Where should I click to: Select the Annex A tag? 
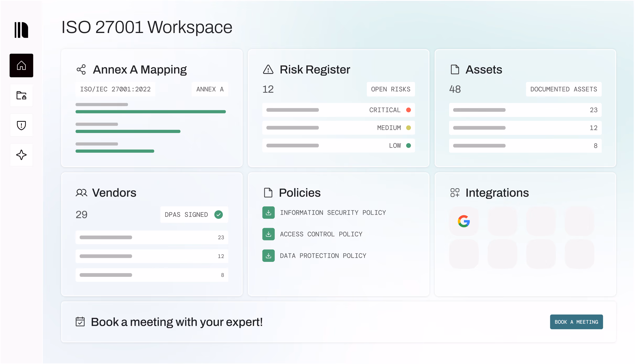[x=210, y=89]
